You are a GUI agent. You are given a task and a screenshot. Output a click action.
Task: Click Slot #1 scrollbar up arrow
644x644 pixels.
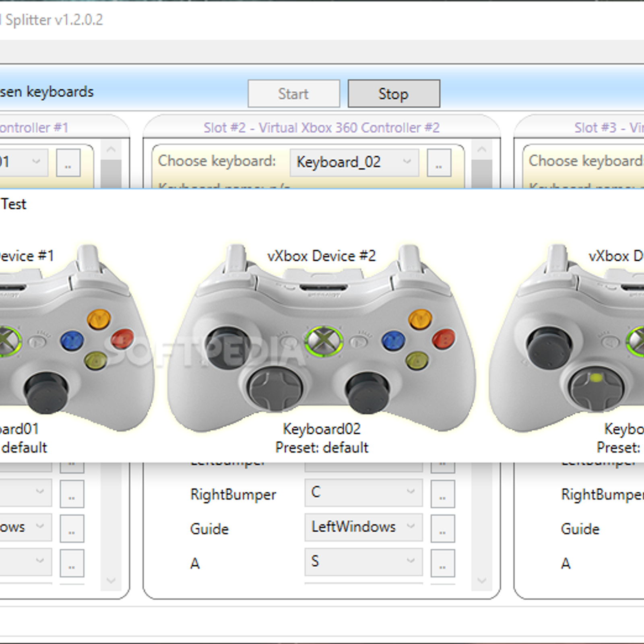(111, 150)
